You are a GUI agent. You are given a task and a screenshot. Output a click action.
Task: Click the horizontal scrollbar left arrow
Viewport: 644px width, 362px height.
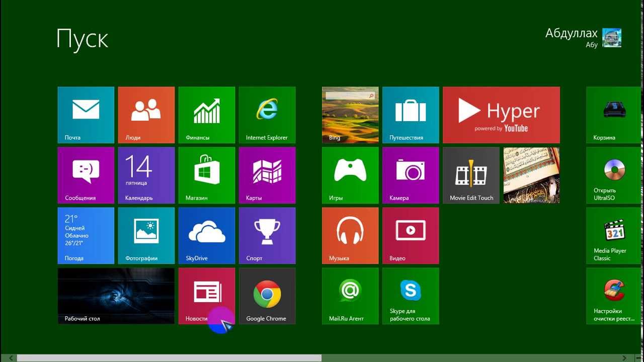point(11,358)
